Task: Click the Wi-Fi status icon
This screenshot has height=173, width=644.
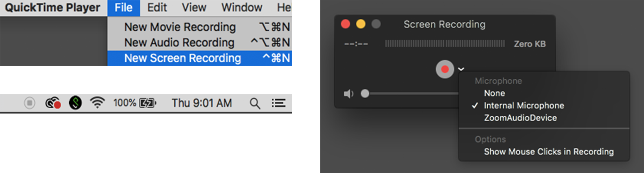Action: pyautogui.click(x=97, y=103)
